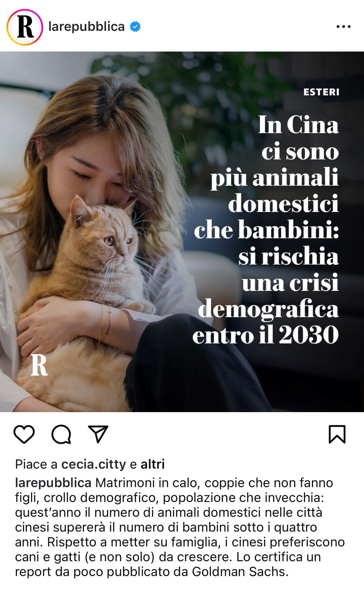Screen dimensions: 364x589
Task: Tap the blue verified badge
Action: point(135,27)
